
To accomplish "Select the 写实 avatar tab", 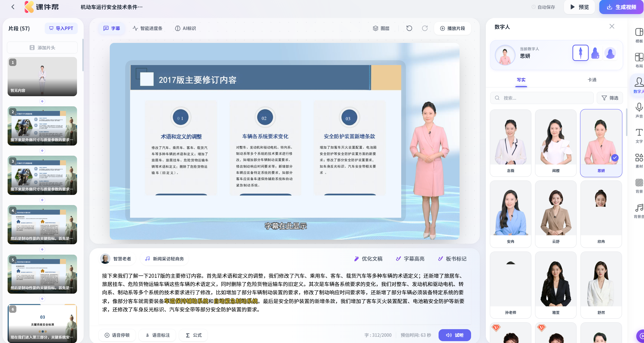I will 521,80.
